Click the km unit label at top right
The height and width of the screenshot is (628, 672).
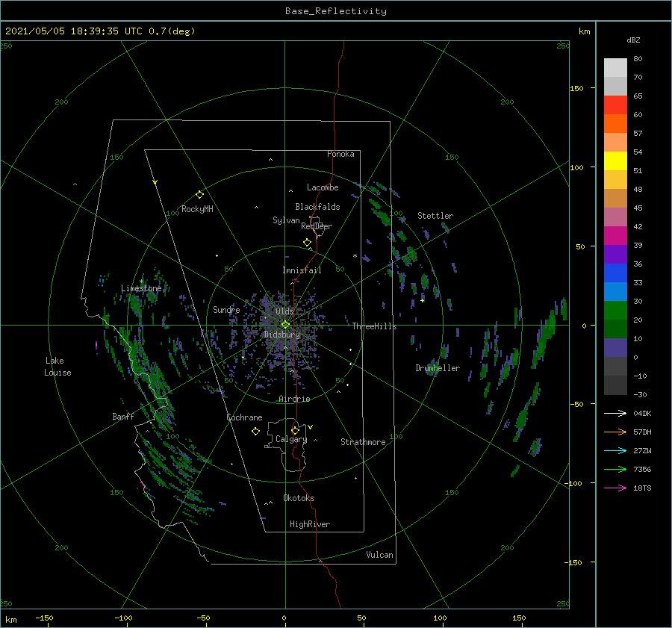[584, 31]
